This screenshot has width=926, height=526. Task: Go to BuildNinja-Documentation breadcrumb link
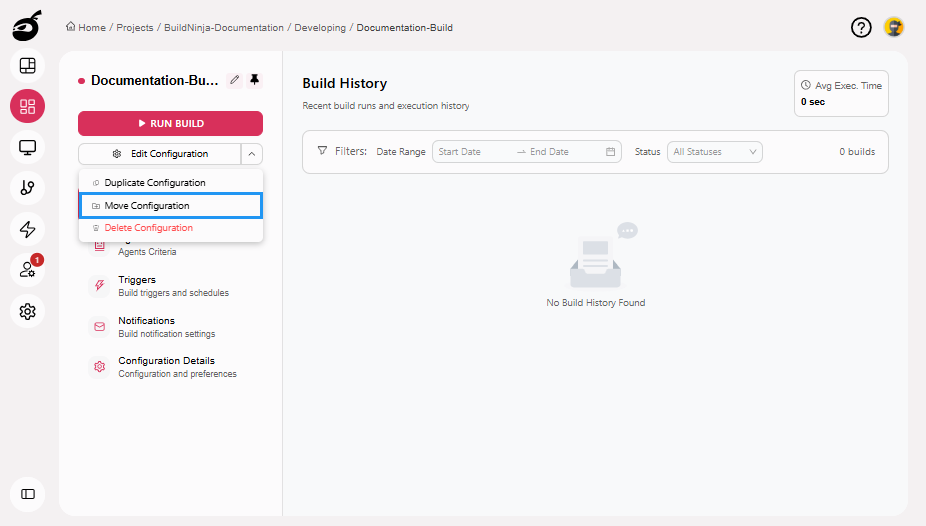[x=224, y=28]
